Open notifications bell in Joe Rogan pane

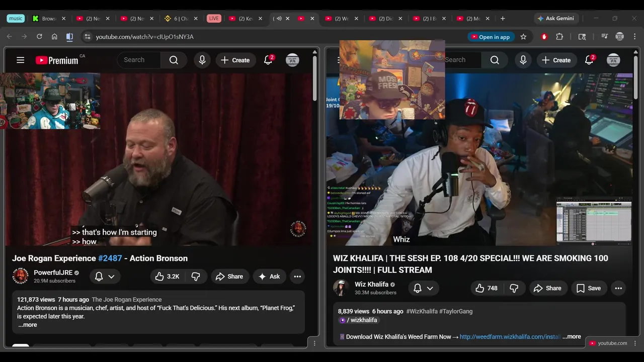point(268,60)
